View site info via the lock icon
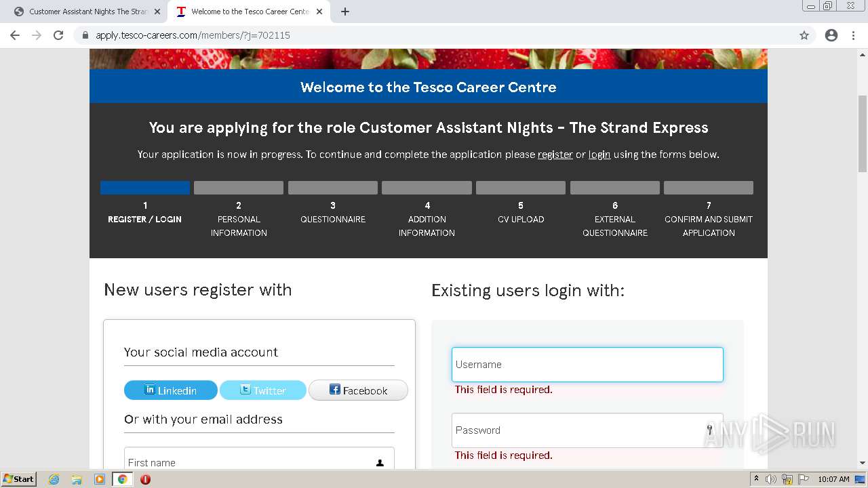This screenshot has height=488, width=868. click(x=85, y=35)
